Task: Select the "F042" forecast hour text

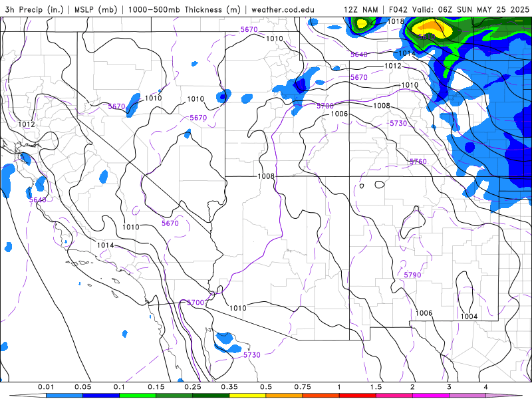Action: coord(399,9)
